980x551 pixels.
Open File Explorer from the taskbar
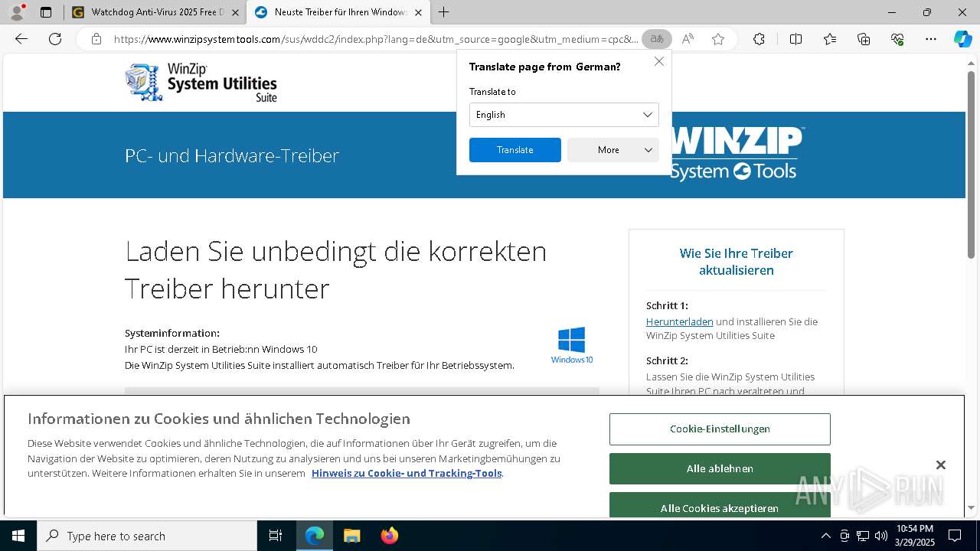click(351, 536)
